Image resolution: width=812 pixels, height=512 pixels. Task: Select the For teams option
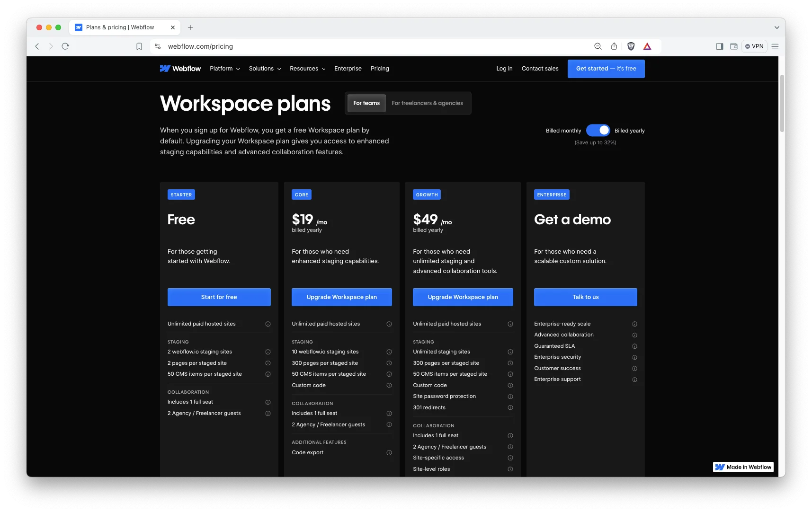coord(366,103)
